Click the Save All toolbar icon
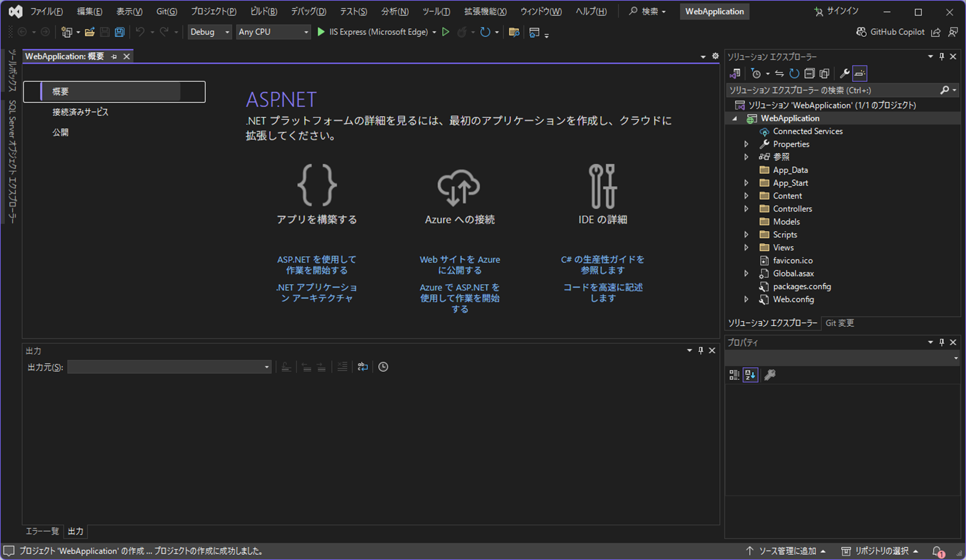Image resolution: width=966 pixels, height=560 pixels. 119,32
